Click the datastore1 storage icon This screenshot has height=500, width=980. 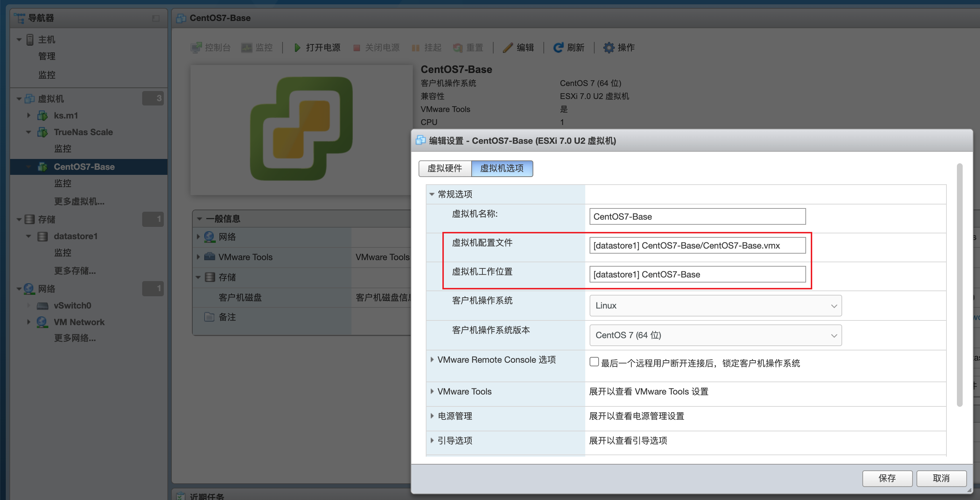[43, 236]
